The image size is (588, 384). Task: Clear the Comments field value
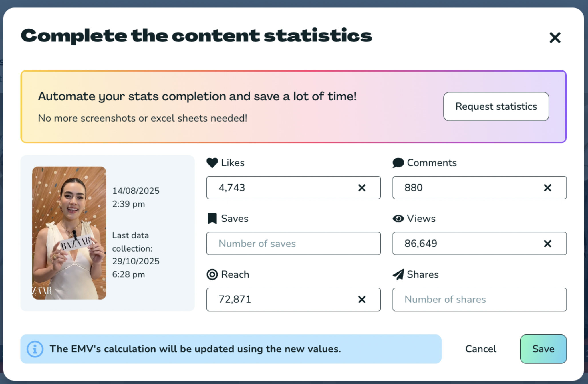tap(547, 188)
